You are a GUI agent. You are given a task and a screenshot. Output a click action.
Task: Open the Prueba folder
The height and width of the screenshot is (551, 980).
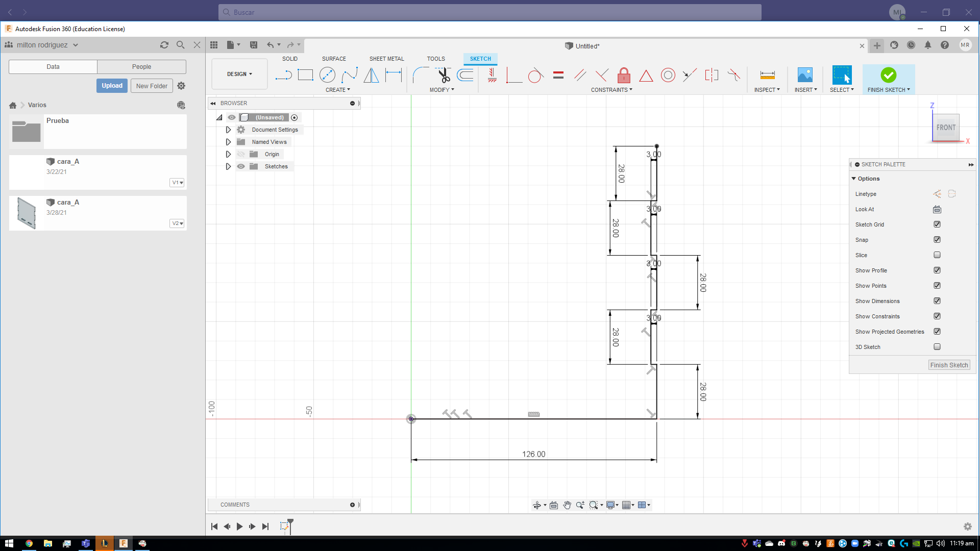click(97, 132)
